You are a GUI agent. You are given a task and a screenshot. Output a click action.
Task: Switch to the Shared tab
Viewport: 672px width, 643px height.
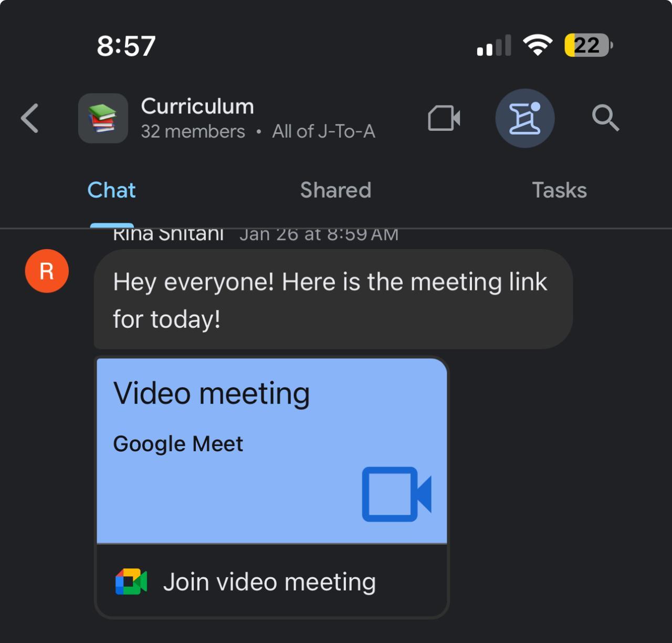click(335, 190)
